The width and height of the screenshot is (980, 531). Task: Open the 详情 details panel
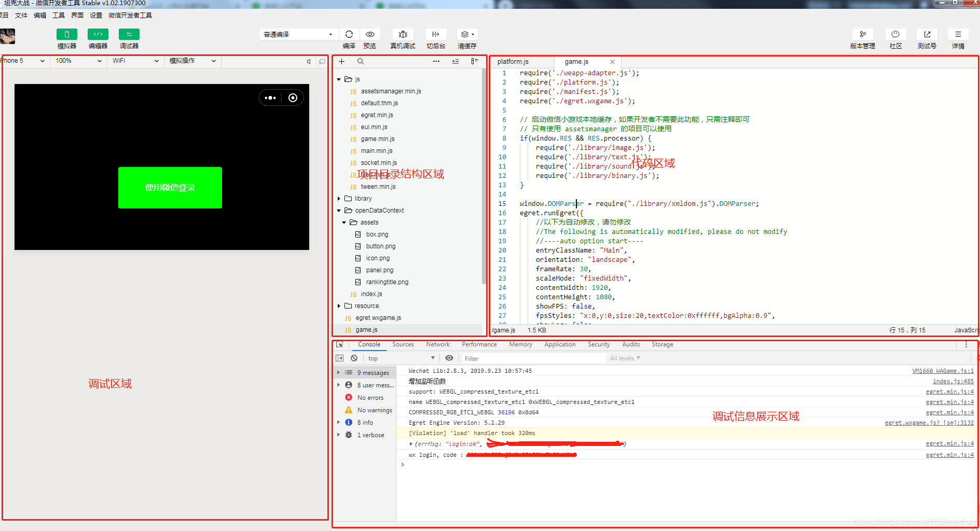[x=958, y=34]
